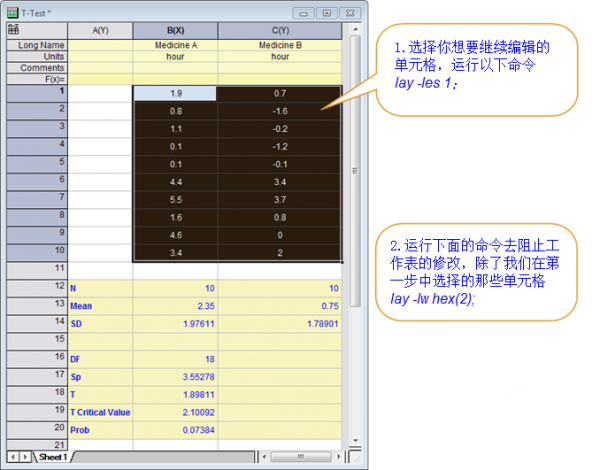This screenshot has width=600, height=470.
Task: Click horizontal scrollbar left arrow
Action: click(x=264, y=457)
